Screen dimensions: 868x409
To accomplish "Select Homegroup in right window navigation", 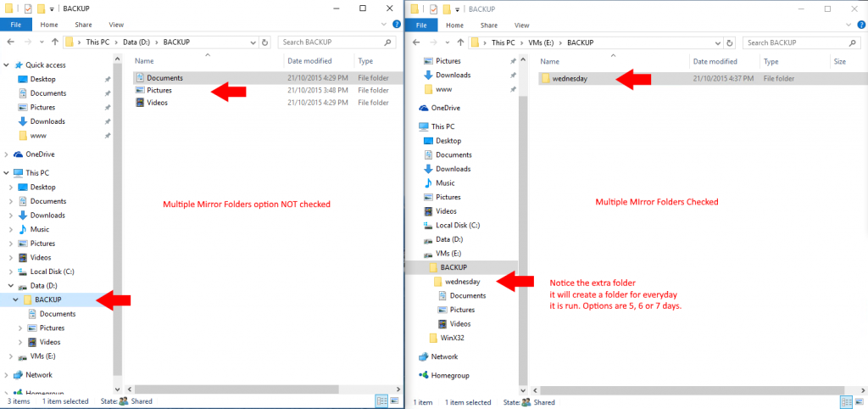I will (x=451, y=375).
